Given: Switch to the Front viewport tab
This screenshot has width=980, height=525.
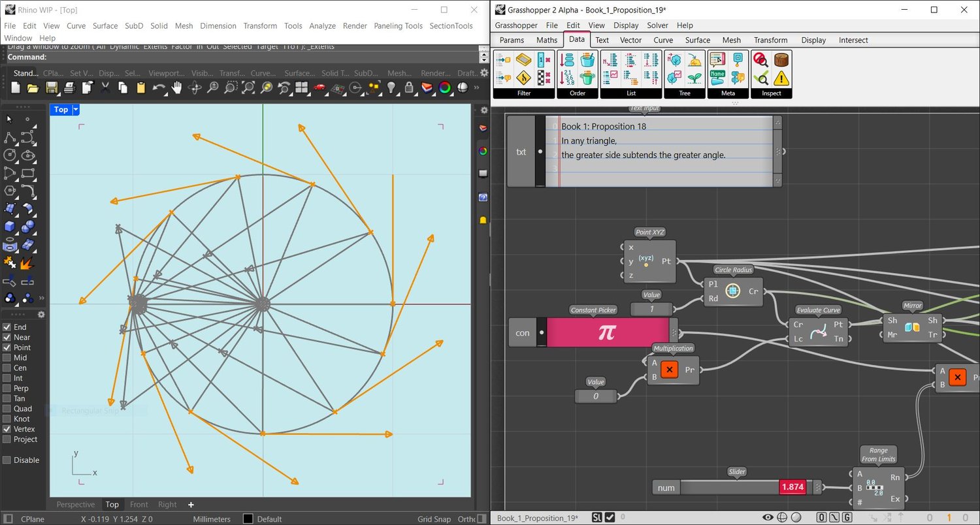Looking at the screenshot, I should click(x=139, y=504).
